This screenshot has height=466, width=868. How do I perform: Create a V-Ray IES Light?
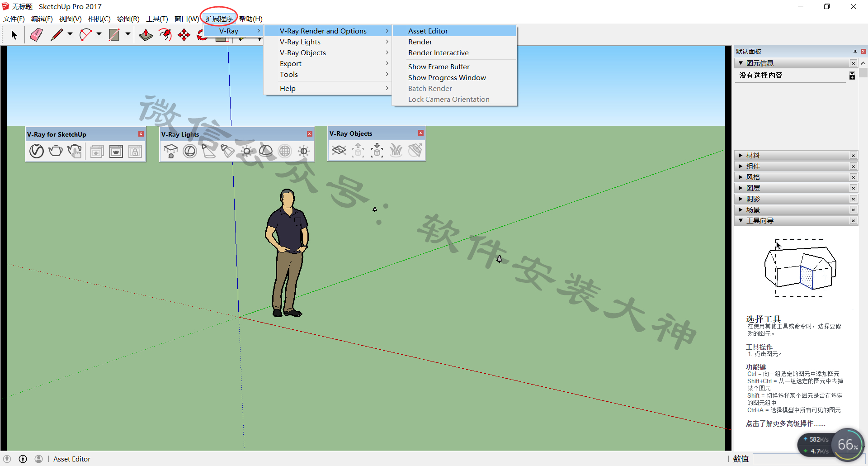point(227,151)
